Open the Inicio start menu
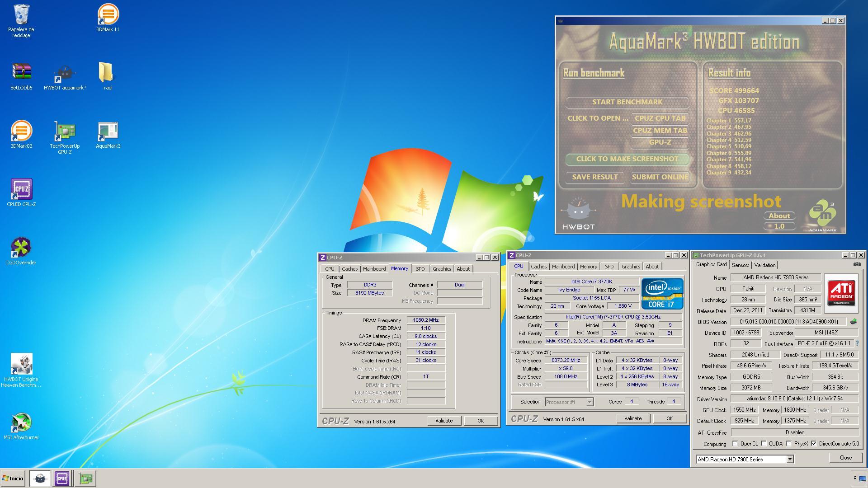The width and height of the screenshot is (868, 488). tap(13, 479)
